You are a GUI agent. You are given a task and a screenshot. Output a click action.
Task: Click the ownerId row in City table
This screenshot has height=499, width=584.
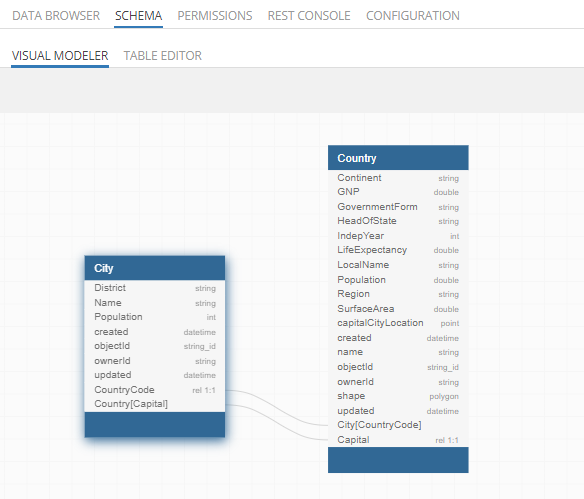click(155, 361)
